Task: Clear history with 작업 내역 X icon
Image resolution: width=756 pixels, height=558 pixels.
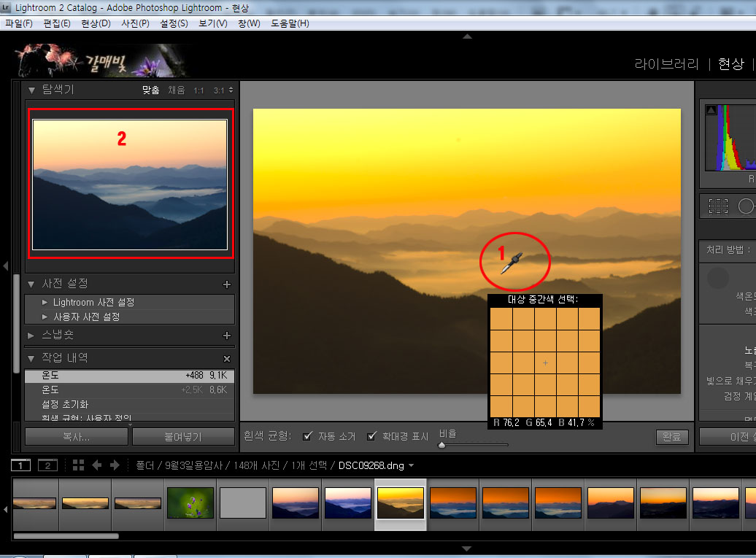Action: coord(226,359)
